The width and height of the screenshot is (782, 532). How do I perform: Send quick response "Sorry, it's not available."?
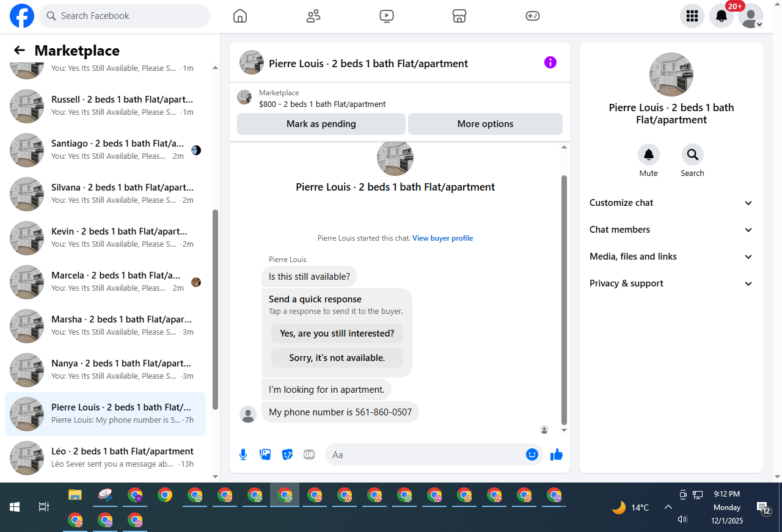(x=337, y=358)
